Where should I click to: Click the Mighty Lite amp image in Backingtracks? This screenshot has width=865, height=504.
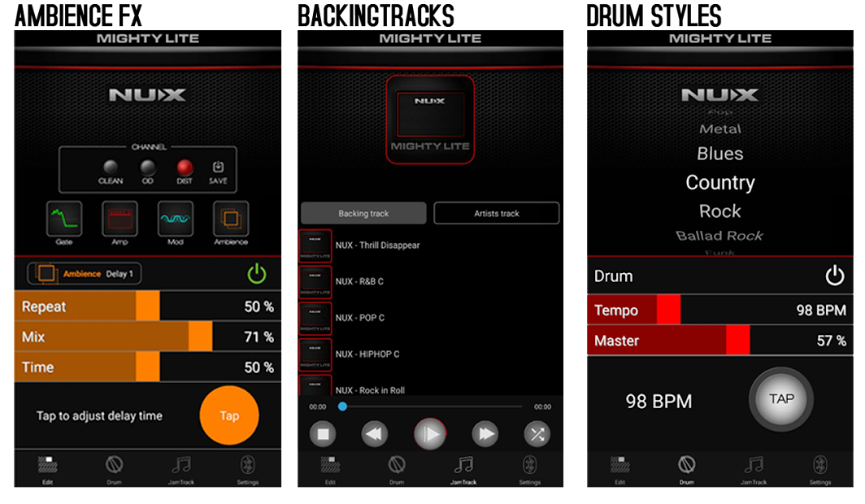(x=430, y=119)
